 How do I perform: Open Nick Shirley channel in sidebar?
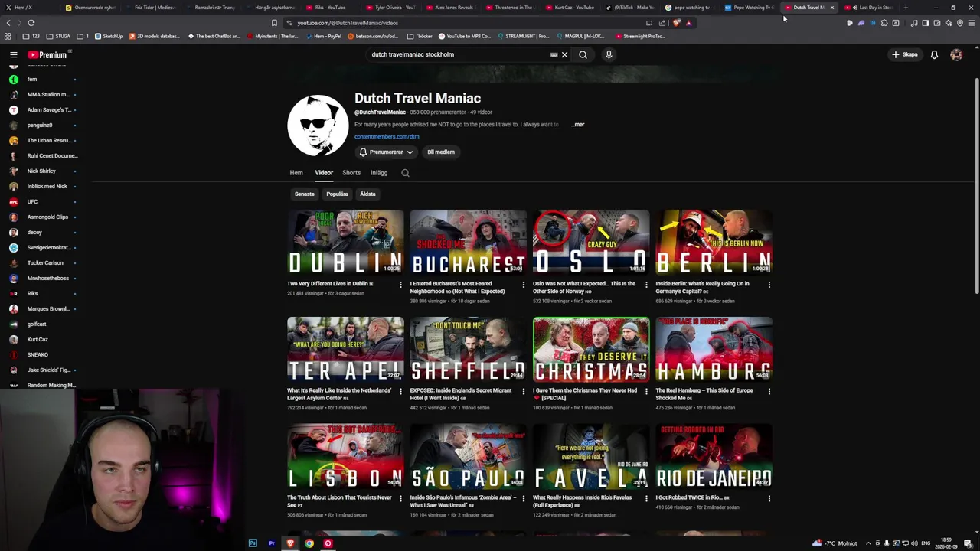point(42,171)
